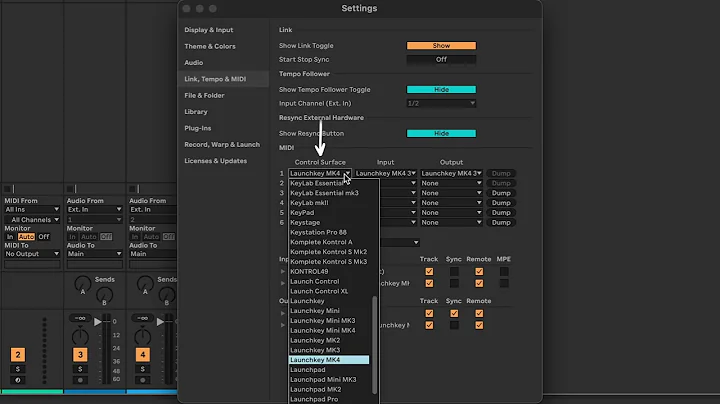Toggle Start Stop Sync Off button
The image size is (720, 404).
(441, 59)
